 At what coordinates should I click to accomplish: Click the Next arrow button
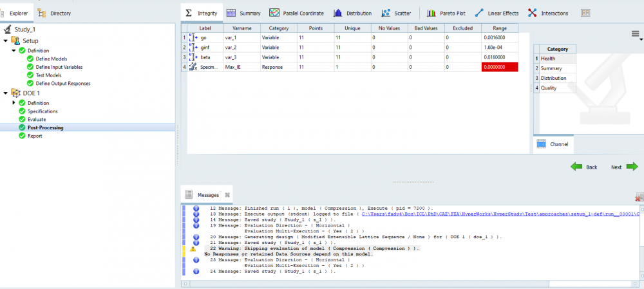[x=625, y=167]
